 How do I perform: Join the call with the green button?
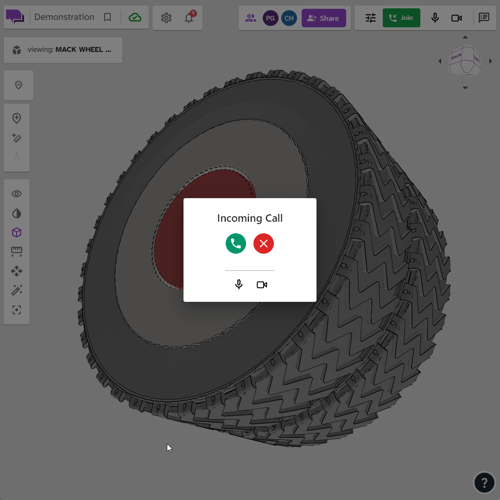pos(401,18)
